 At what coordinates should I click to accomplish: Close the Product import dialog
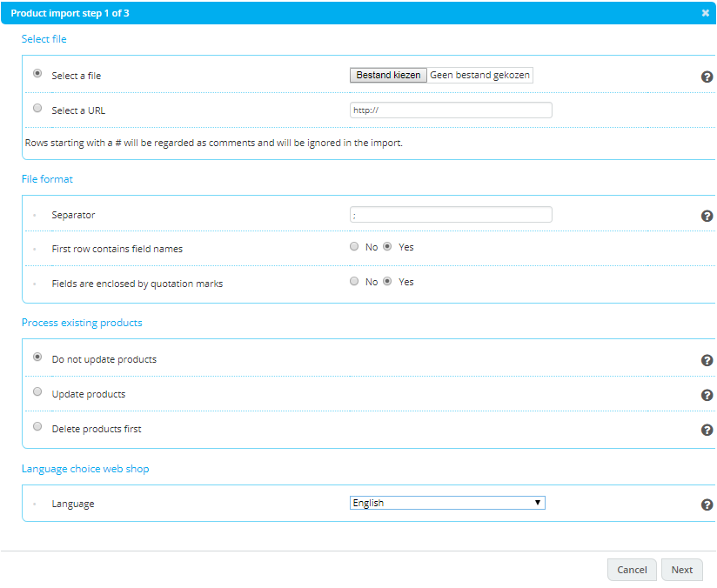point(705,13)
